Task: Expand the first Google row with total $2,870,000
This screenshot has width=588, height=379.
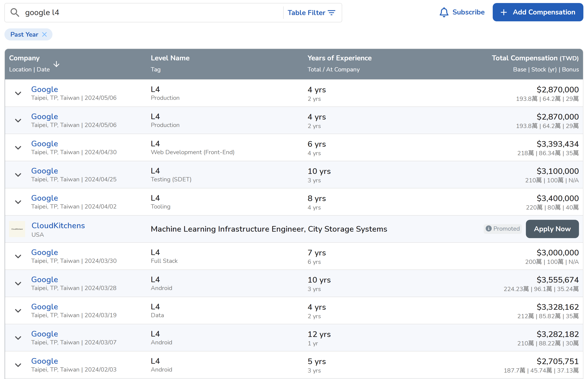Action: 18,94
